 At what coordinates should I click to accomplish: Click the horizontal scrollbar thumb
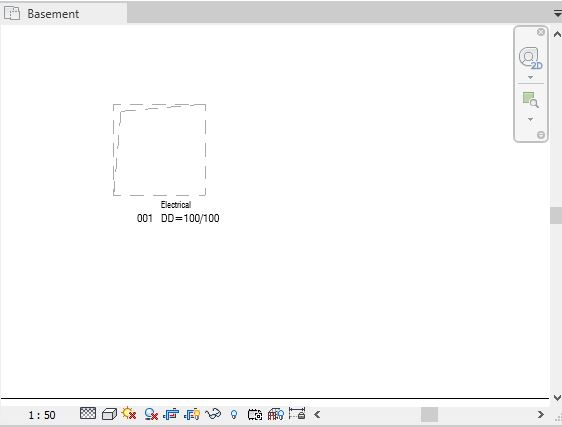429,415
